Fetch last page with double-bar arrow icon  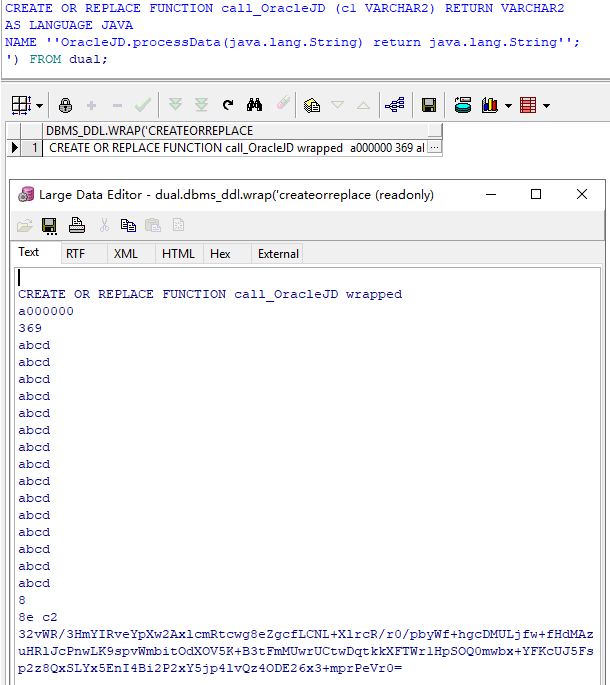click(201, 105)
